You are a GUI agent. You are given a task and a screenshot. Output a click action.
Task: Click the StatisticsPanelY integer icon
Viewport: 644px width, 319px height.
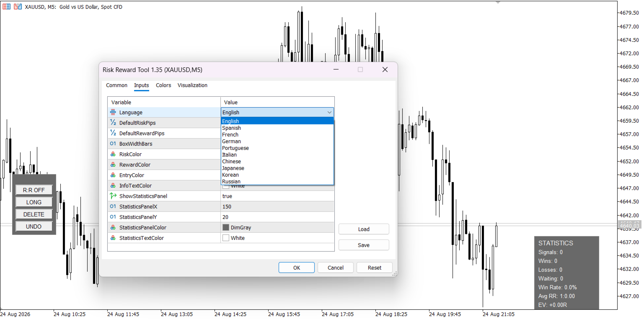point(113,217)
